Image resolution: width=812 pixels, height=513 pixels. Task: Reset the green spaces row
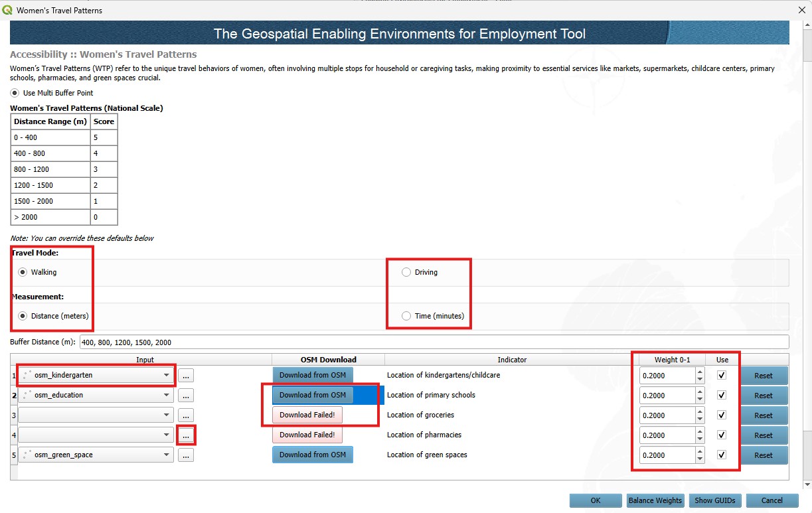(764, 455)
